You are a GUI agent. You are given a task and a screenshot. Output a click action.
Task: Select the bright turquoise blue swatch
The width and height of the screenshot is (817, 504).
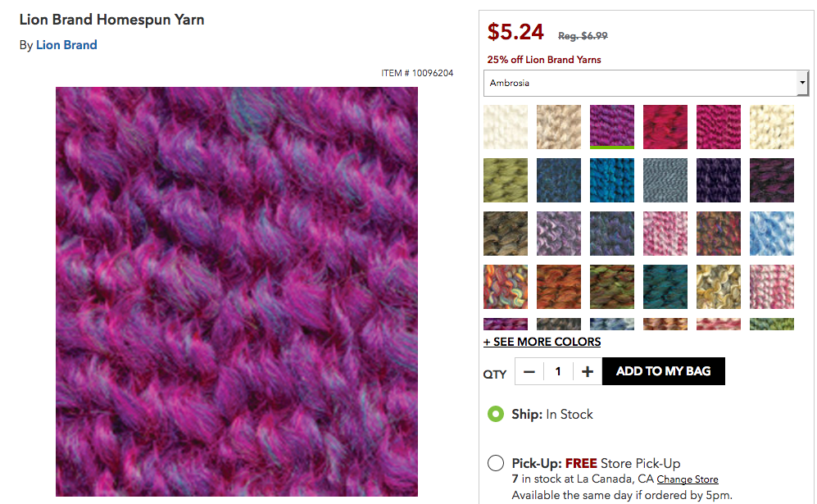611,179
